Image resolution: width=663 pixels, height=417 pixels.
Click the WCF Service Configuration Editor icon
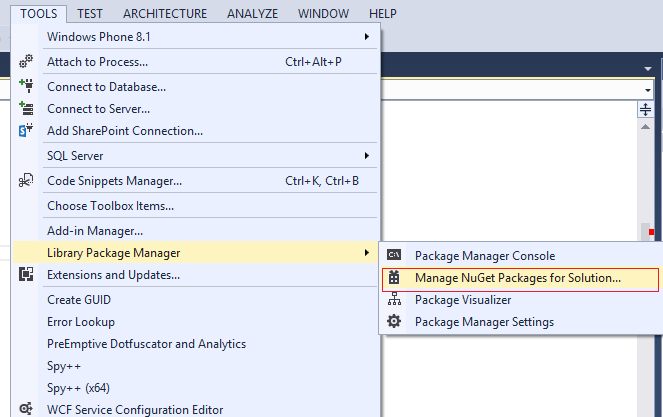coord(26,409)
